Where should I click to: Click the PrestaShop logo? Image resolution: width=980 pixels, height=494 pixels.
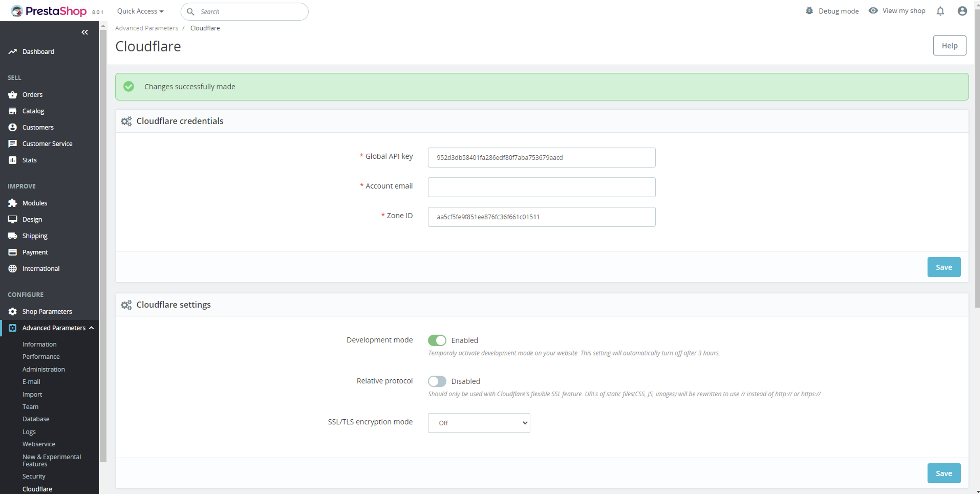49,11
